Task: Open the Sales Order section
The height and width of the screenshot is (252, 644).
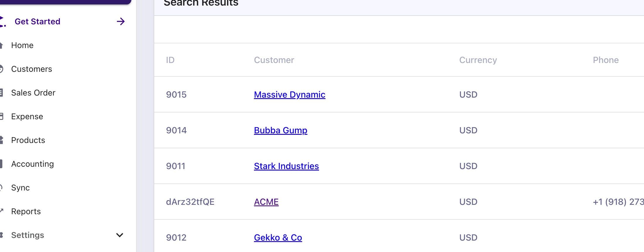Action: 33,93
